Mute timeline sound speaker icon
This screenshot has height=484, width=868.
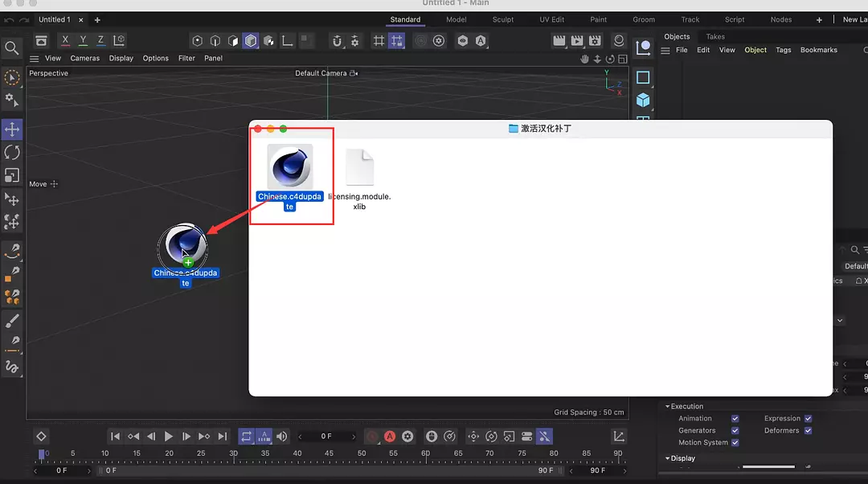point(282,437)
